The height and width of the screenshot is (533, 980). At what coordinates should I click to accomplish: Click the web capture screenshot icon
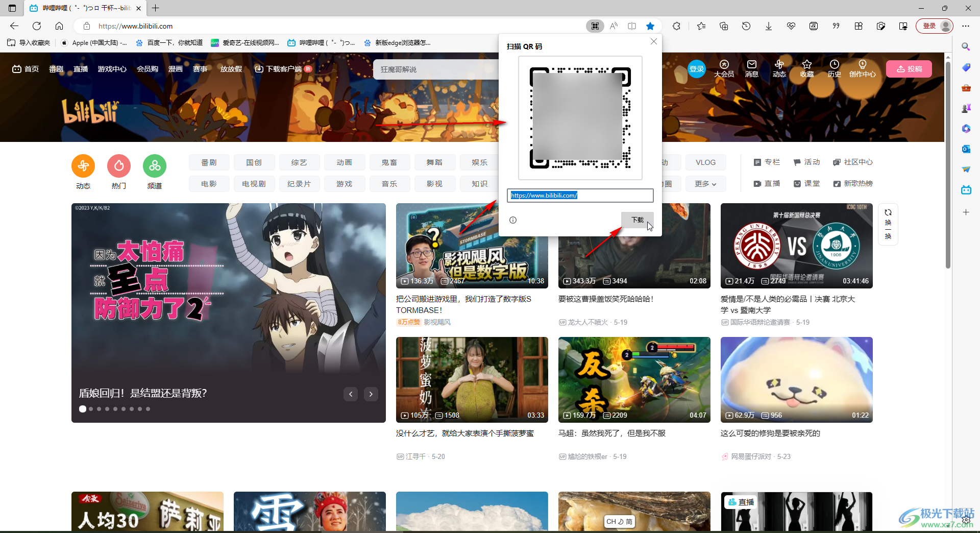881,26
